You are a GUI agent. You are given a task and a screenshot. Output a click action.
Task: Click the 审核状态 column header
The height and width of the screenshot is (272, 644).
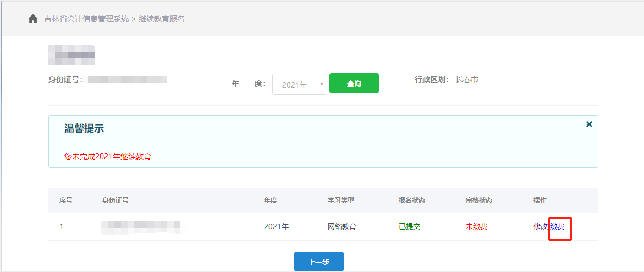pos(479,200)
